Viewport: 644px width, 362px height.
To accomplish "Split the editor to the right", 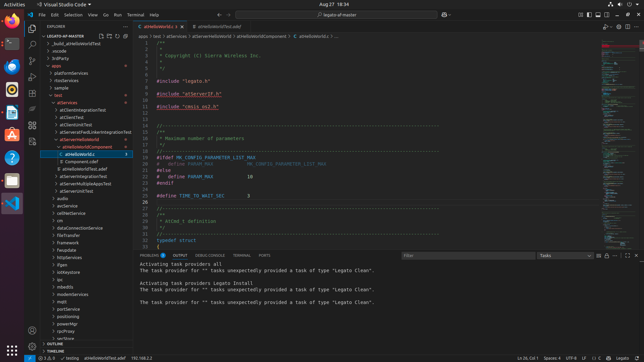I will pos(628,27).
